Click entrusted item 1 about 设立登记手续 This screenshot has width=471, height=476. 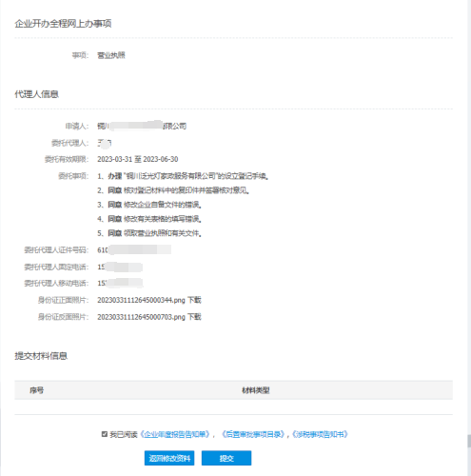pos(183,176)
